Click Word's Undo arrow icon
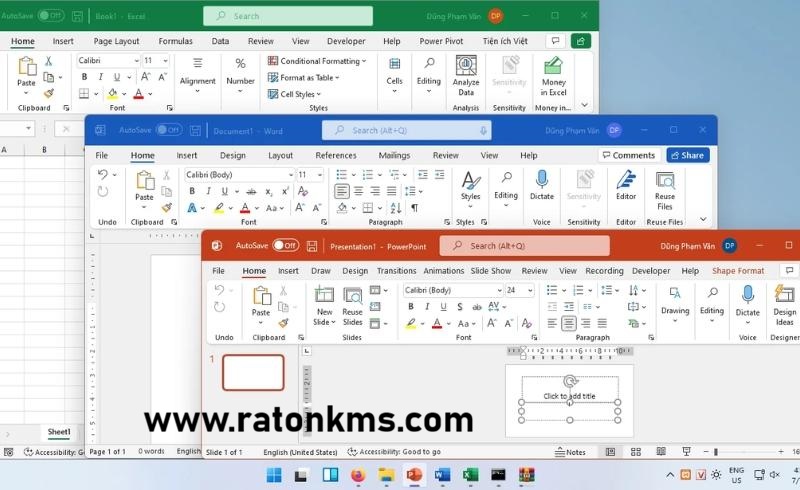 click(x=103, y=175)
